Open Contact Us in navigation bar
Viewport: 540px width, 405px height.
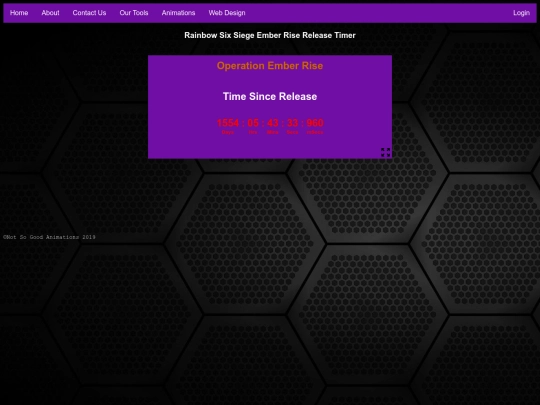[89, 13]
